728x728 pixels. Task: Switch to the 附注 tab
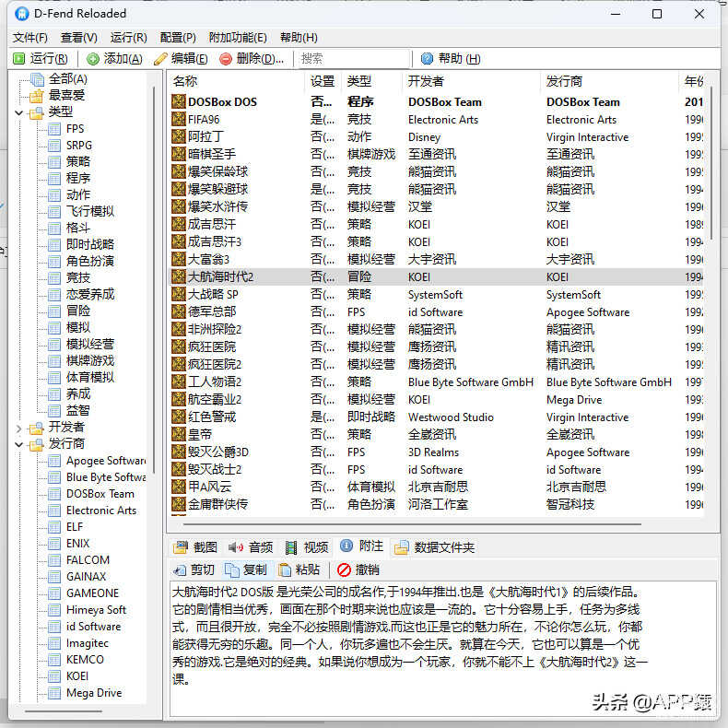tap(361, 546)
